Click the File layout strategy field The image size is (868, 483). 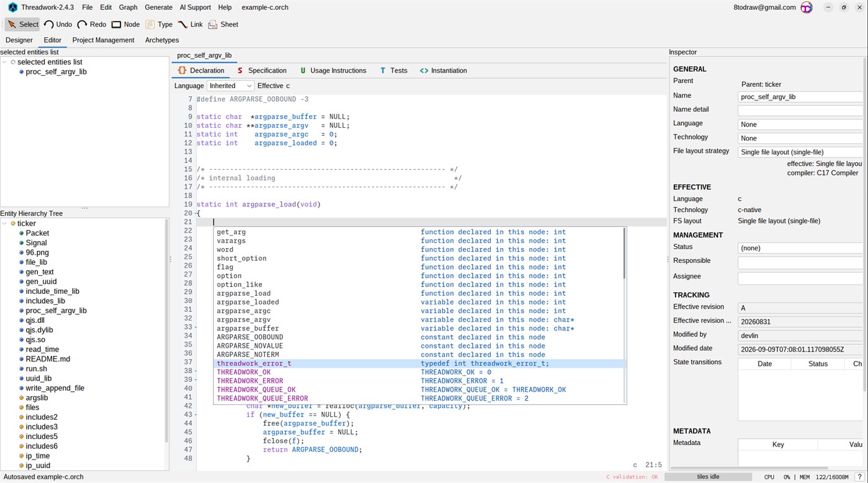click(x=800, y=152)
